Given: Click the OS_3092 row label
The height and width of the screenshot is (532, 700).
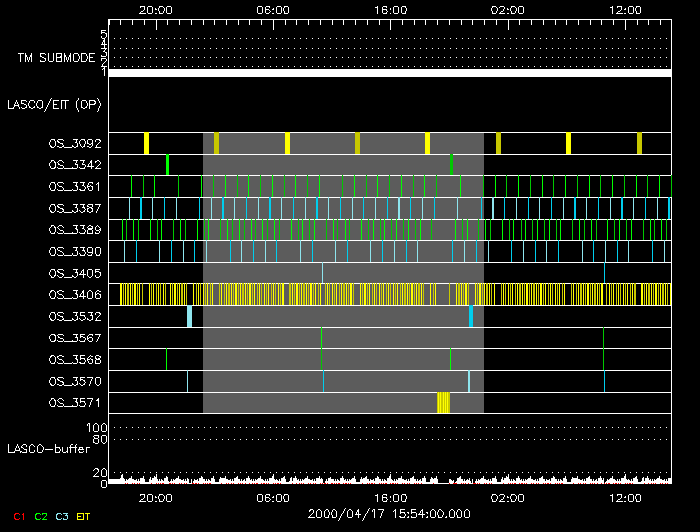Looking at the screenshot, I should tap(74, 143).
